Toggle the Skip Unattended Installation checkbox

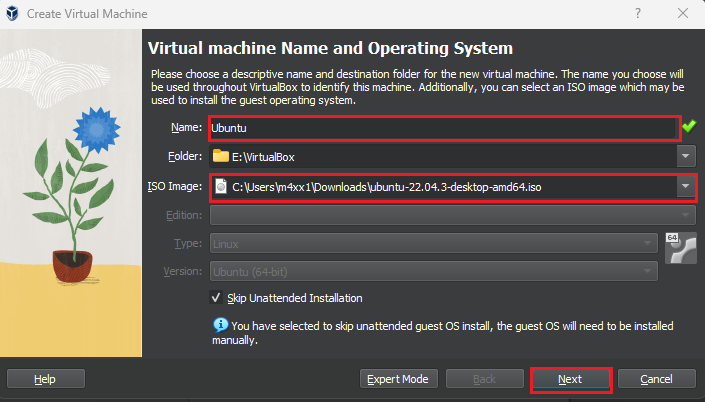pos(216,298)
